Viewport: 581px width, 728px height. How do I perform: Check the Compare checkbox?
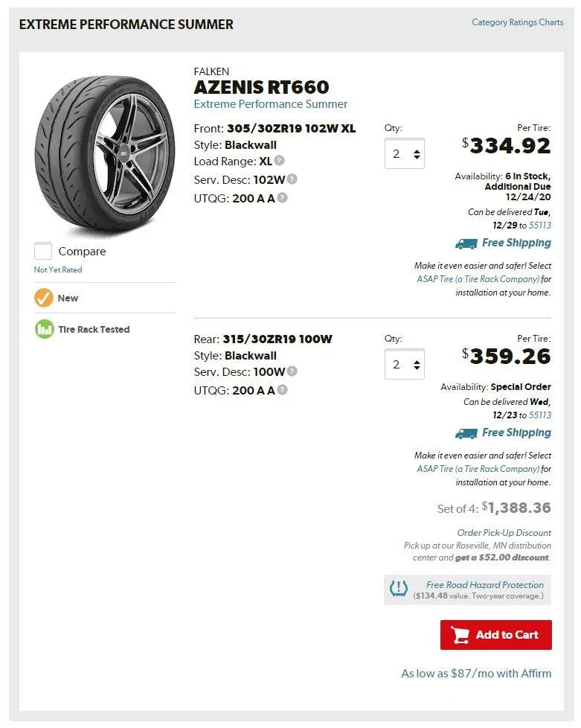click(43, 251)
